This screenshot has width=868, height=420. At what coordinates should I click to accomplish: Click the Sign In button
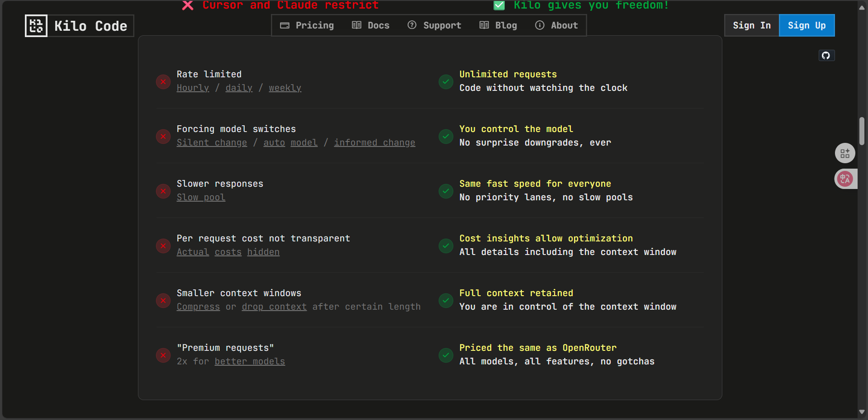coord(752,25)
